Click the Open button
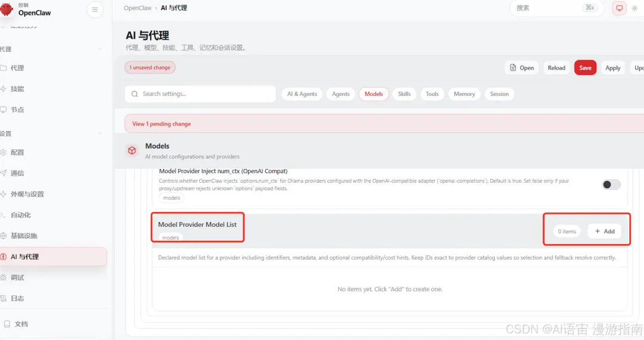644x340 pixels. [x=522, y=68]
